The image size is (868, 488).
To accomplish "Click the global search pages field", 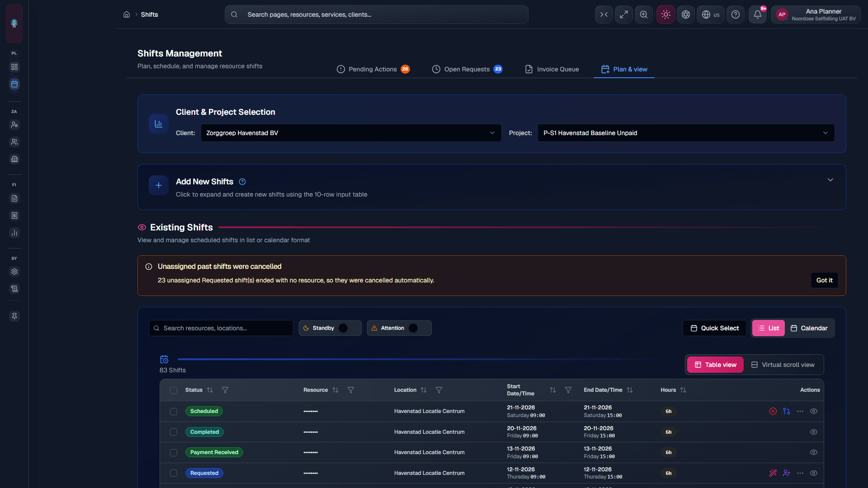I will click(377, 14).
